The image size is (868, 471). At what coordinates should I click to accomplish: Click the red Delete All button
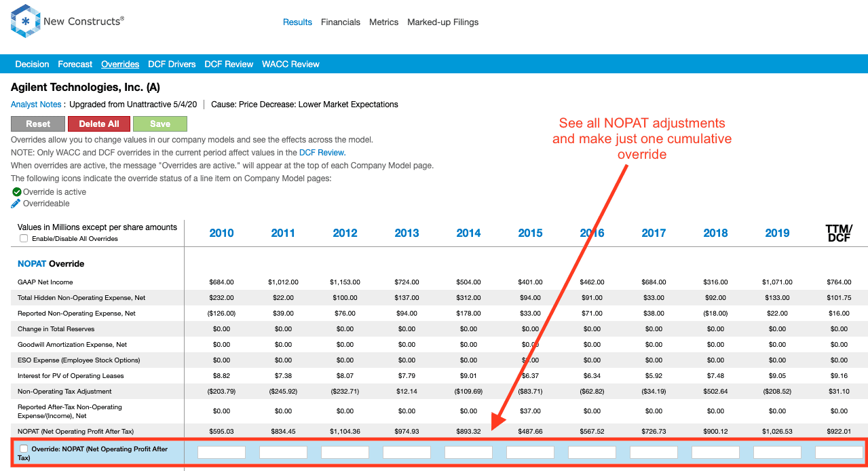[99, 124]
